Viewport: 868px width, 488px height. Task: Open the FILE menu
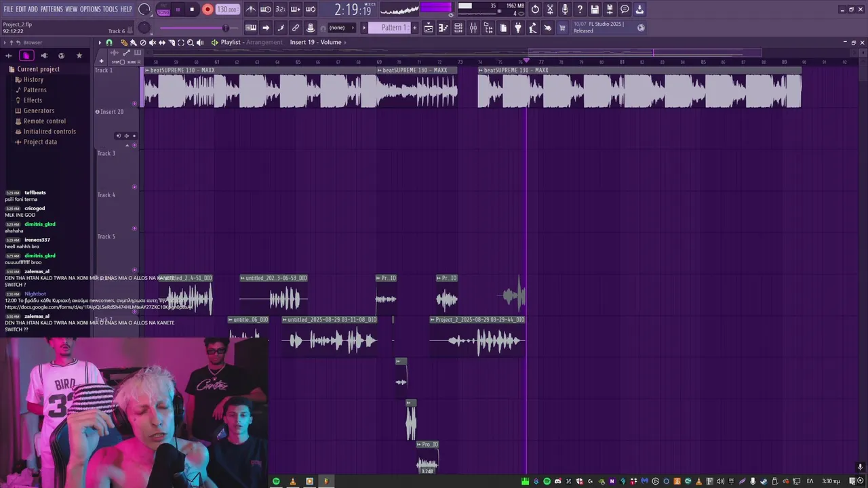(x=8, y=9)
